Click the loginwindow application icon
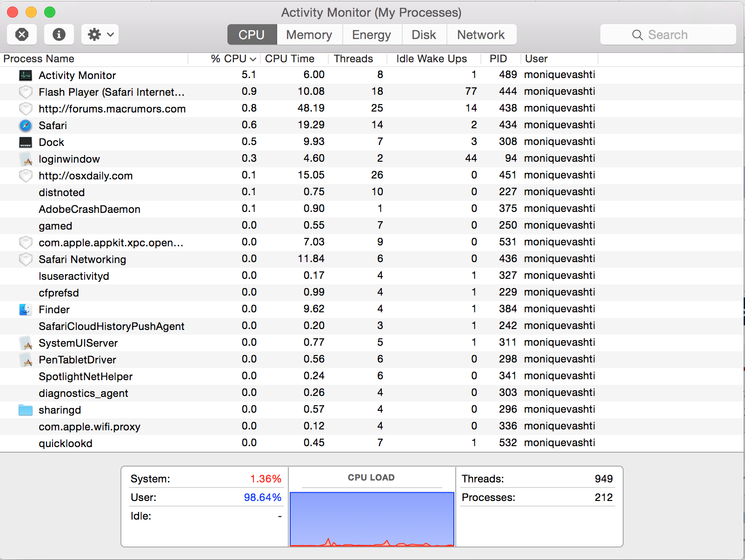This screenshot has height=560, width=745. [x=26, y=159]
